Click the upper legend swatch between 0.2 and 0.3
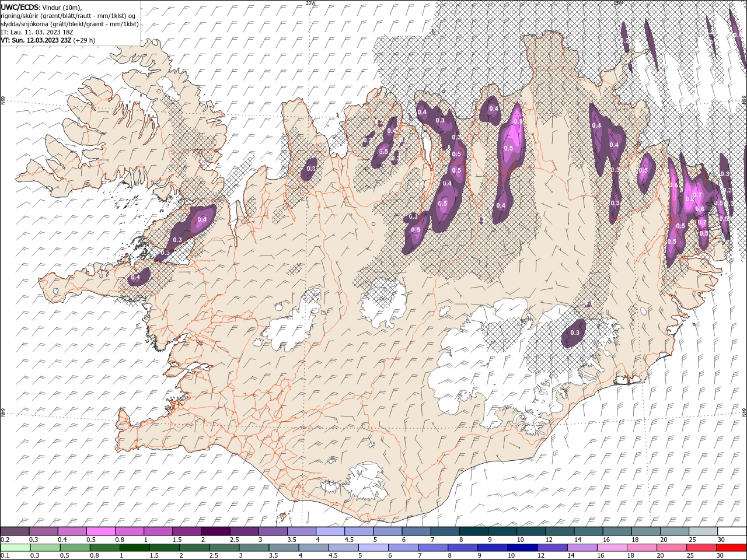Image resolution: width=747 pixels, height=560 pixels. click(x=15, y=531)
